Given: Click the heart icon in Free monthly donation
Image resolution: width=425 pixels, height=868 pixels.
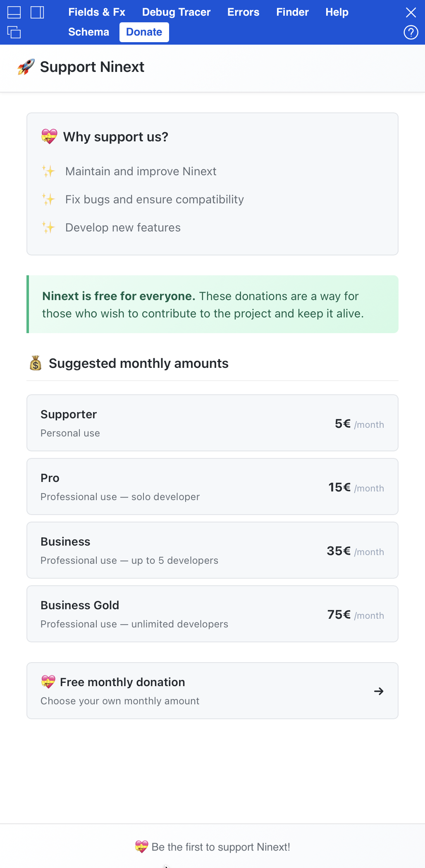Looking at the screenshot, I should pyautogui.click(x=48, y=682).
